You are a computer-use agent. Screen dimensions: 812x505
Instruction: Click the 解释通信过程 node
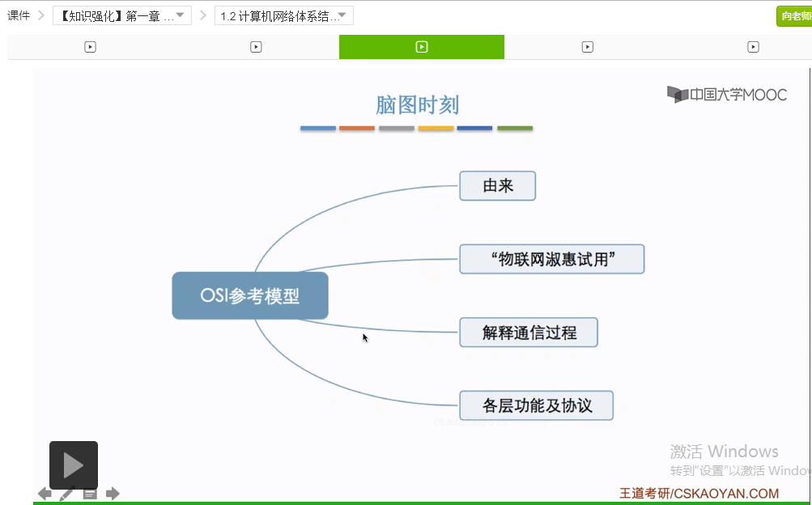pyautogui.click(x=529, y=332)
